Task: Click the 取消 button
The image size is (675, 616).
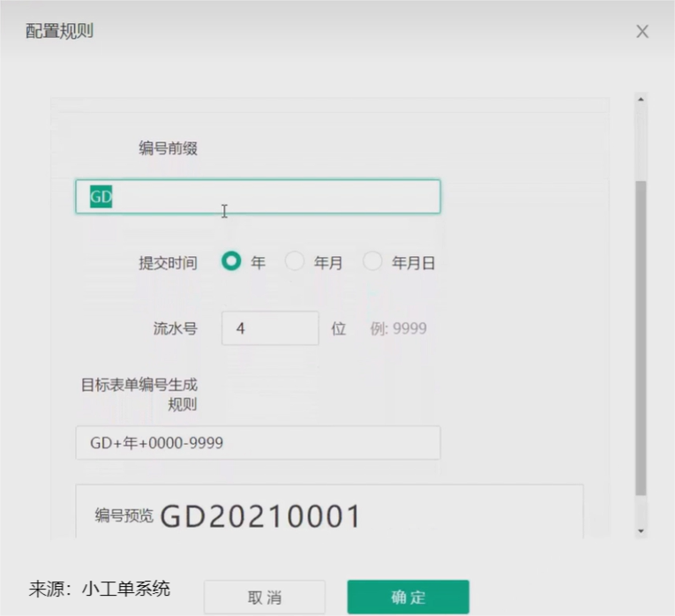Action: pos(265,597)
